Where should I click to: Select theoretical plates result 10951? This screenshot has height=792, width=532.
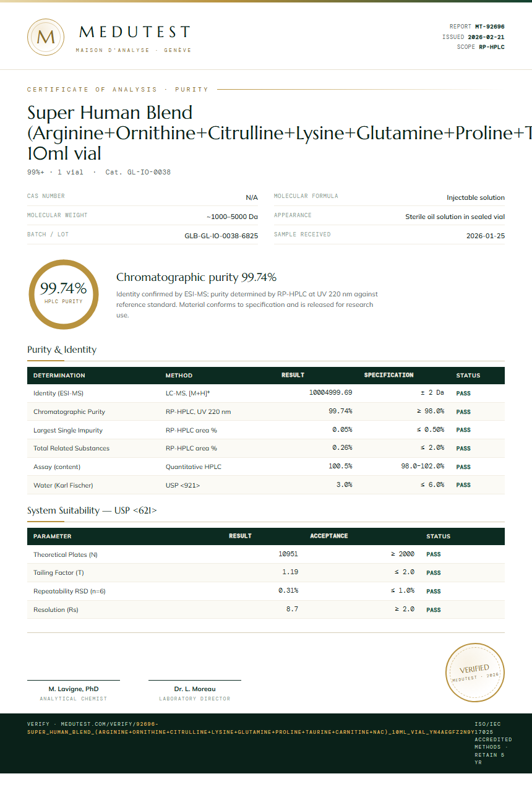click(288, 554)
